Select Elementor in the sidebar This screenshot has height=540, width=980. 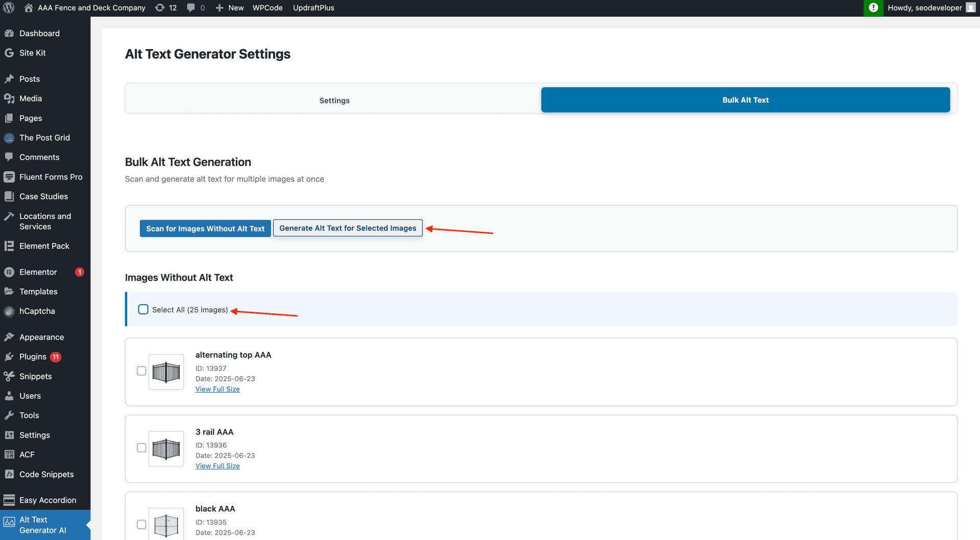click(x=38, y=272)
